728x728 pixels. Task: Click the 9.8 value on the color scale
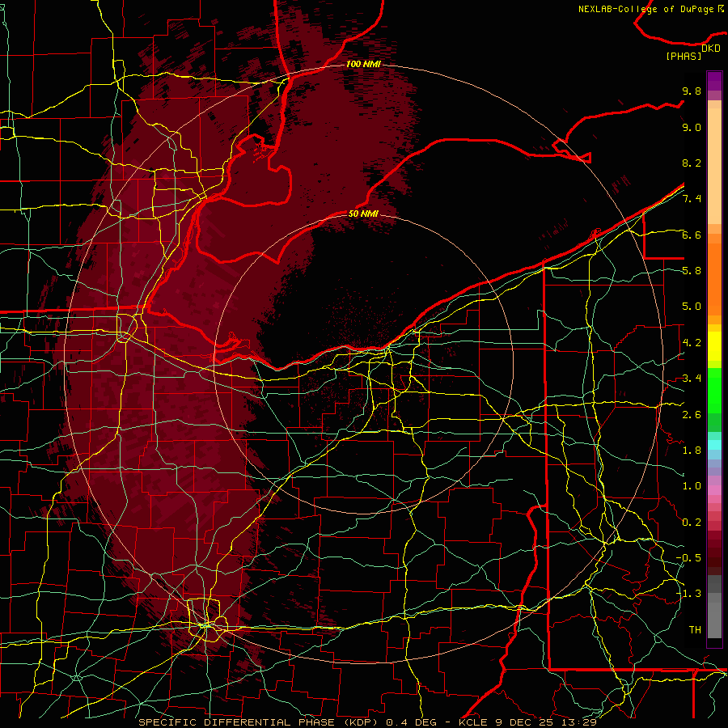pos(692,91)
